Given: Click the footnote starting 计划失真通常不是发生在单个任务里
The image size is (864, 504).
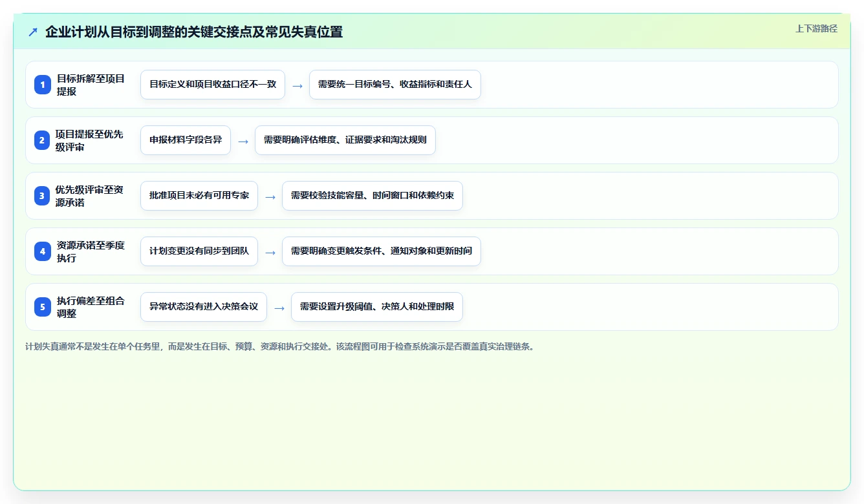Looking at the screenshot, I should (x=281, y=347).
